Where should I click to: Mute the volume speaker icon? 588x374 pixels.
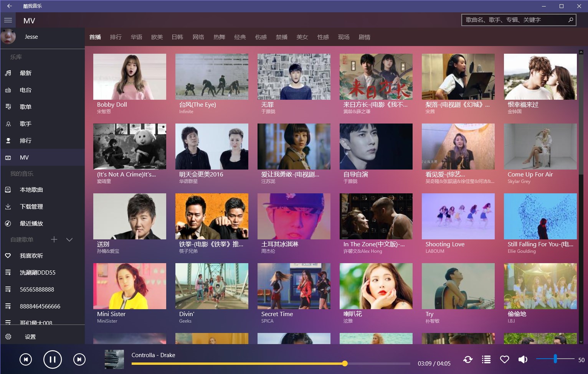(x=523, y=359)
